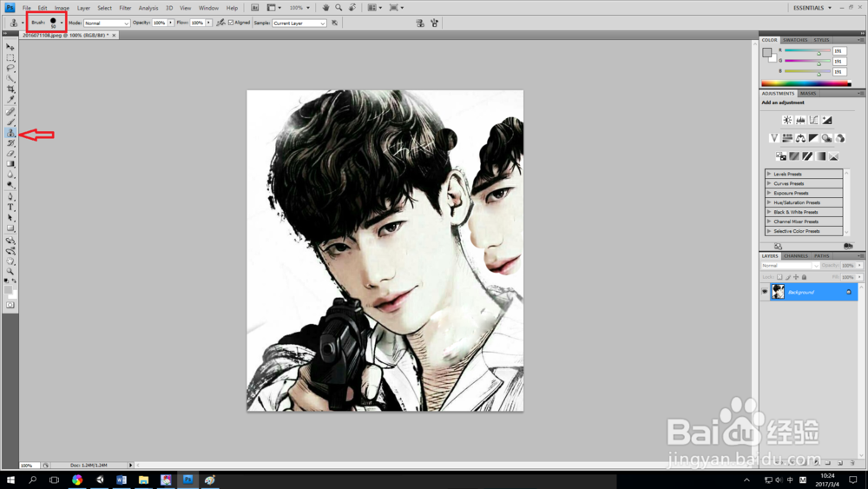
Task: Select the Crop tool
Action: pyautogui.click(x=10, y=89)
